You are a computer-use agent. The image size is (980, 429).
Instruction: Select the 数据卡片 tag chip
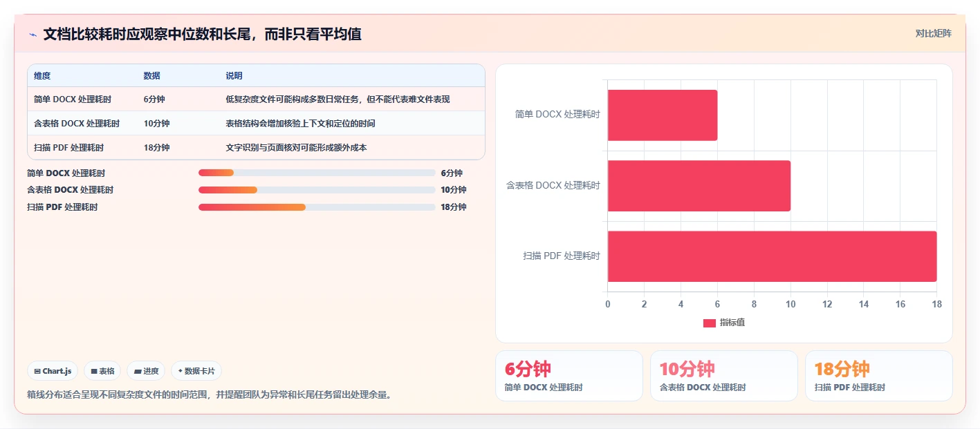click(x=196, y=371)
